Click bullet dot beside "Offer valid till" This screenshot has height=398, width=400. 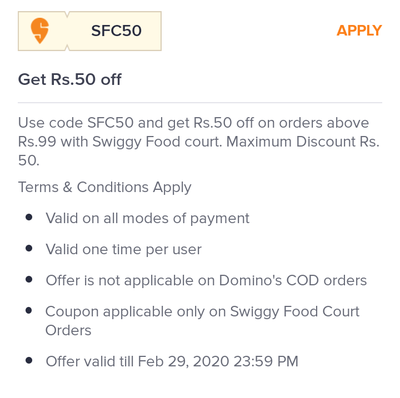click(29, 360)
